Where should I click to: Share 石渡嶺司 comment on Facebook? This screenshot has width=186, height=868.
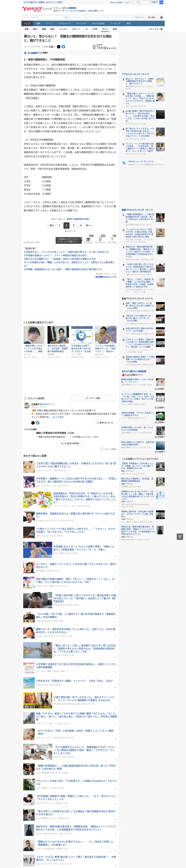tap(38, 423)
